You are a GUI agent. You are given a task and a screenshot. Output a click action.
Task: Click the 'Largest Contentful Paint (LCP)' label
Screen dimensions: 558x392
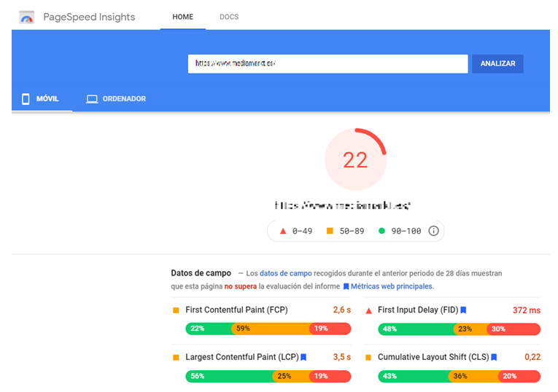[242, 357]
